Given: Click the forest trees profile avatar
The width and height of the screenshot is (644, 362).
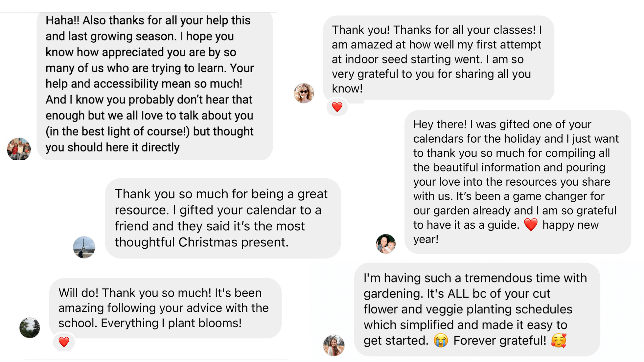Looking at the screenshot, I should click(30, 328).
